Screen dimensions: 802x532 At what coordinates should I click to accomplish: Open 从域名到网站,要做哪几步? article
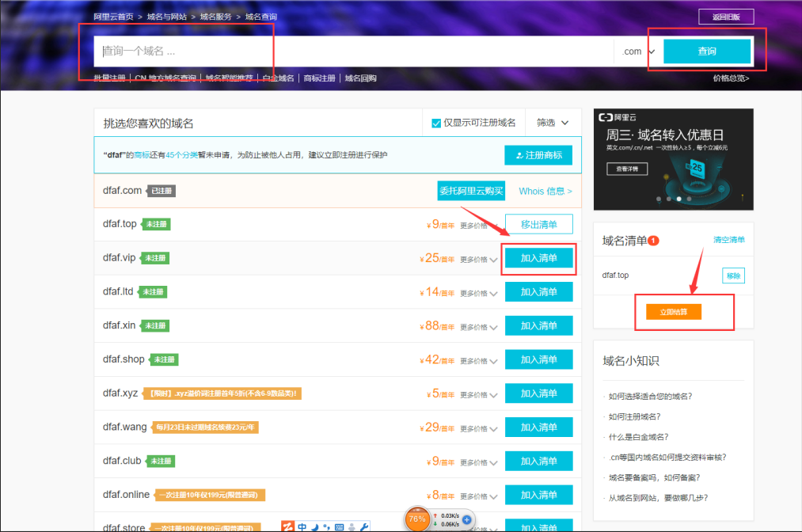click(658, 498)
